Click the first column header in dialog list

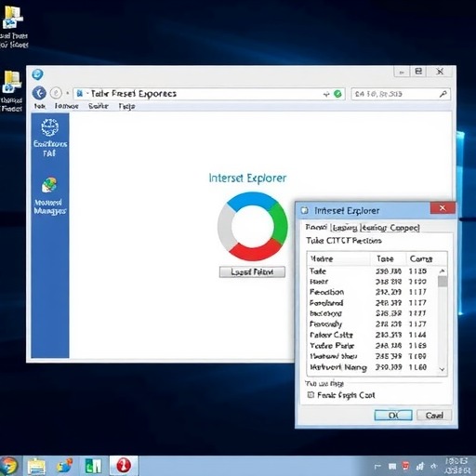[x=339, y=258]
